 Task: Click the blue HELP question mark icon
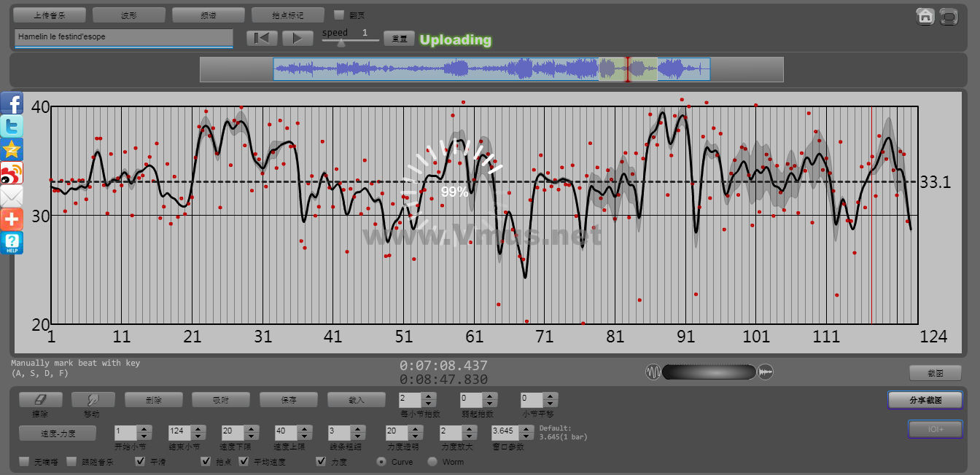12,243
